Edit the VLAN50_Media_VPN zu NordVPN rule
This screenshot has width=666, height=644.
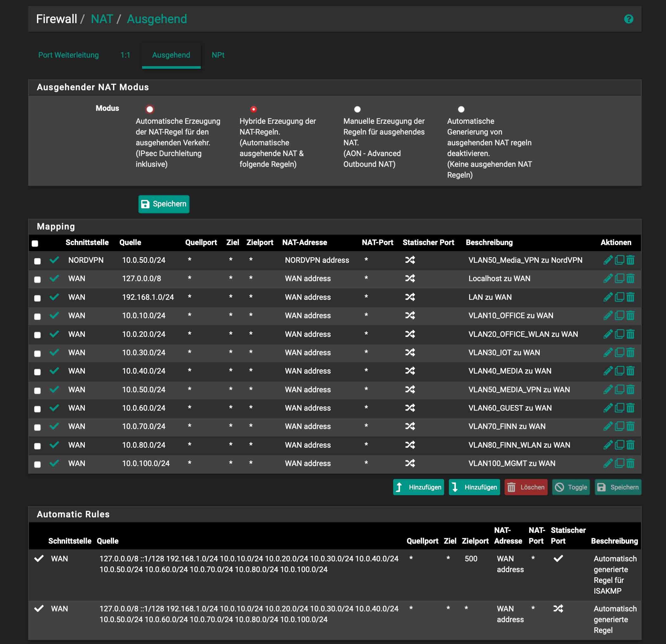tap(608, 260)
